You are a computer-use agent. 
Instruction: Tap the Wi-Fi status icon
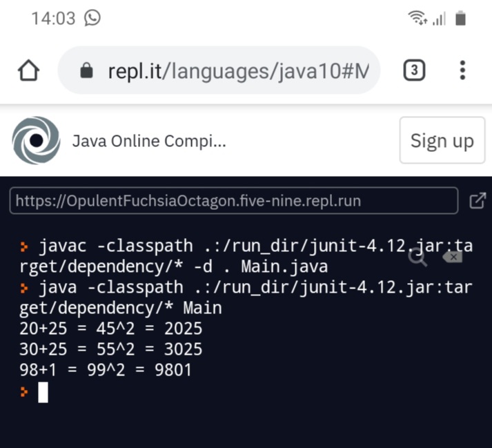(417, 17)
